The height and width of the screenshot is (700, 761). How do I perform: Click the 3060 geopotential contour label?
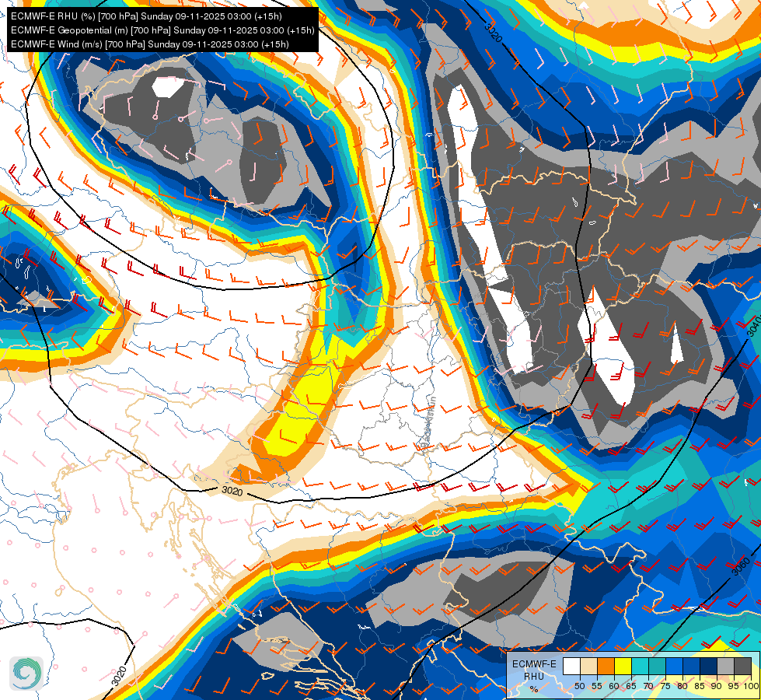pyautogui.click(x=741, y=567)
